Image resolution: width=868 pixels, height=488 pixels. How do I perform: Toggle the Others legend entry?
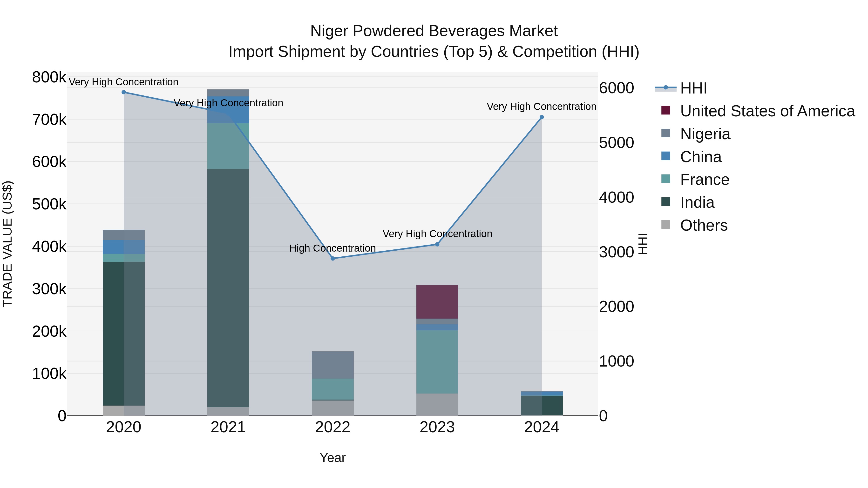click(694, 225)
